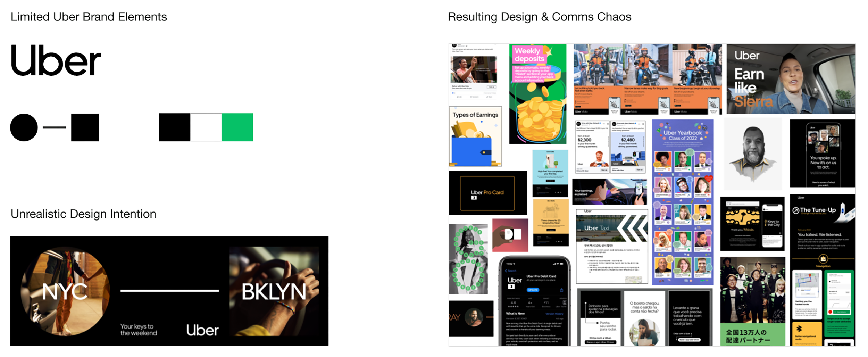Open the Facebook post with smiling driver
The height and width of the screenshot is (357, 868).
[x=474, y=72]
